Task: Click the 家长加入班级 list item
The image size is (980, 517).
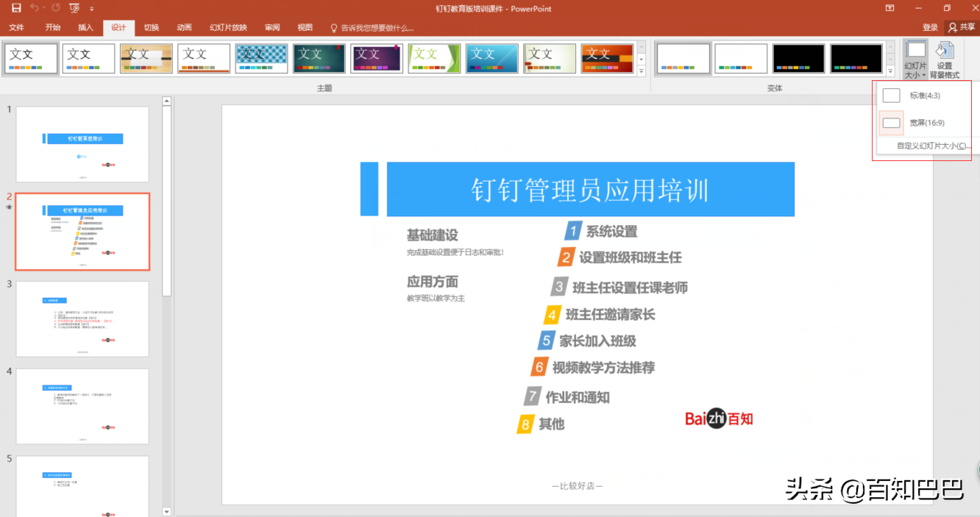Action: pyautogui.click(x=597, y=341)
